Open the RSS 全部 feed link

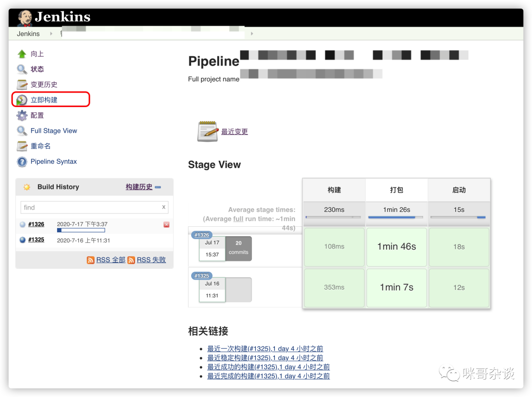click(x=111, y=260)
